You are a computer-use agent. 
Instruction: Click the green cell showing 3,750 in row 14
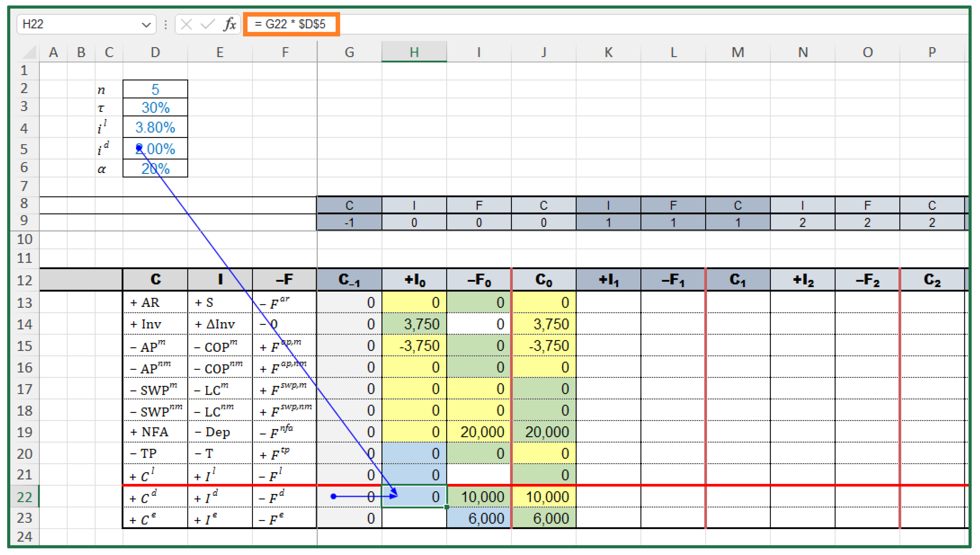click(x=414, y=324)
